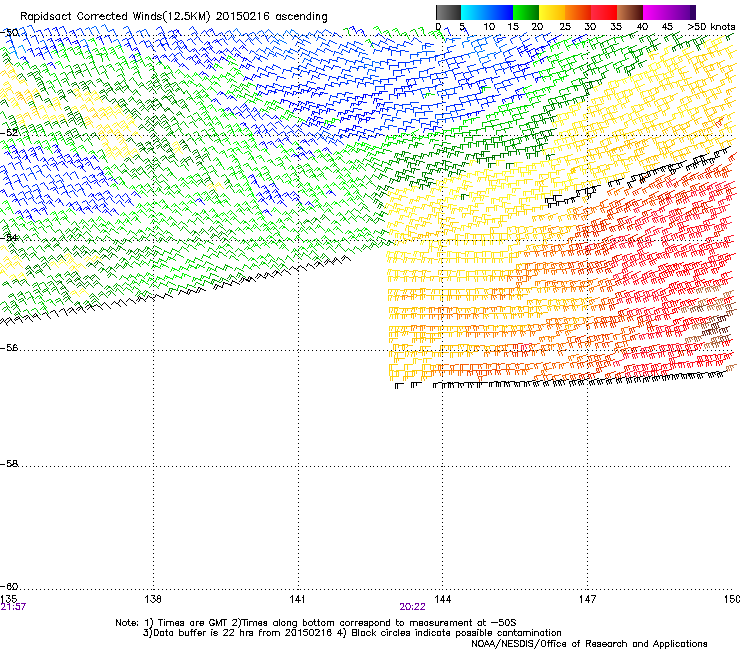Viewport: 740px width, 650px height.
Task: Click the blue 10-15 knots legend swatch
Action: click(500, 12)
